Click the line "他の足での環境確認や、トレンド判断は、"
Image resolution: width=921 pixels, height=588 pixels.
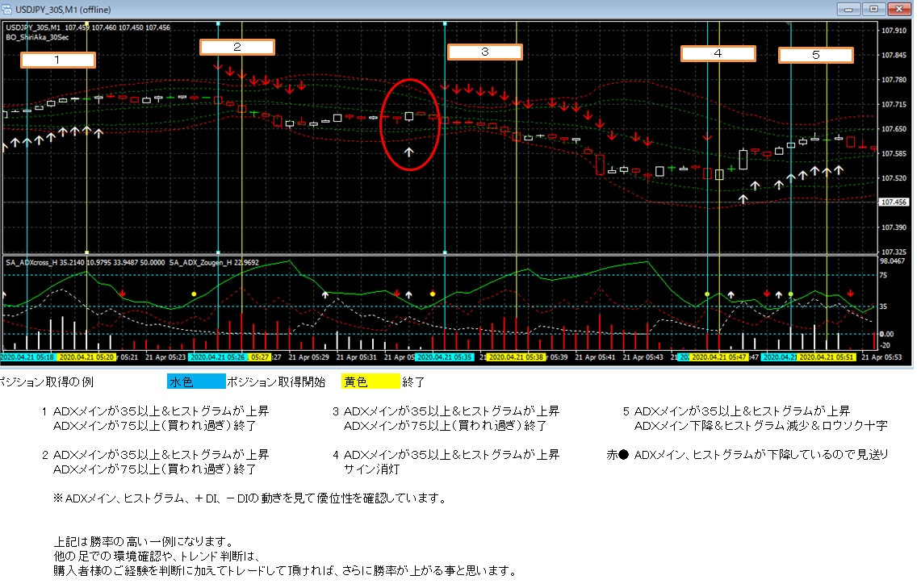(157, 556)
